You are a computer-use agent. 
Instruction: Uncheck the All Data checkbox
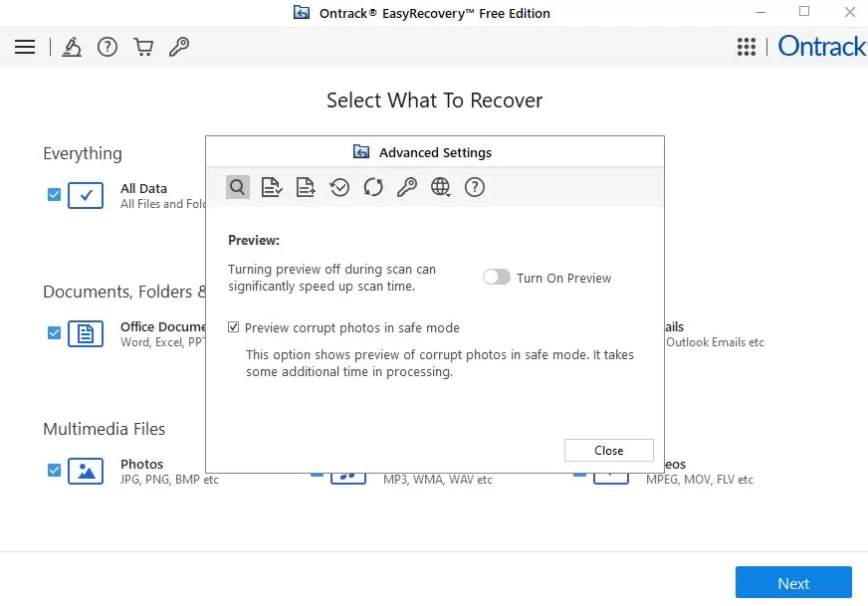pos(55,195)
